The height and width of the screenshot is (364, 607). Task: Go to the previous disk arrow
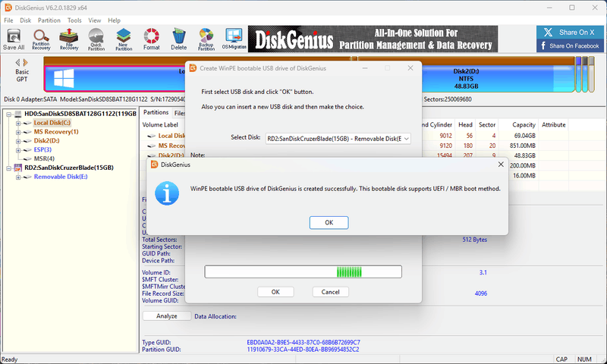tap(17, 62)
